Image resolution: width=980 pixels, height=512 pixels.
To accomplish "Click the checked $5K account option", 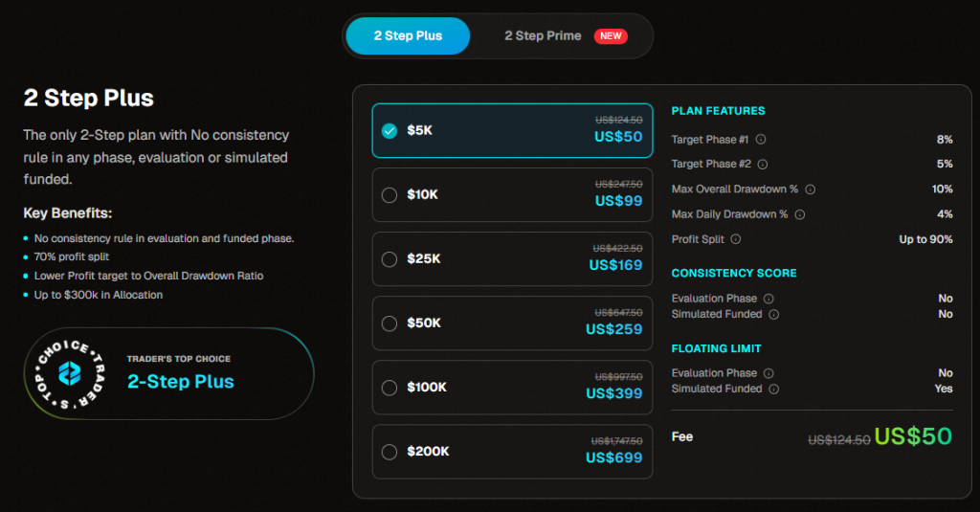I will (x=390, y=131).
